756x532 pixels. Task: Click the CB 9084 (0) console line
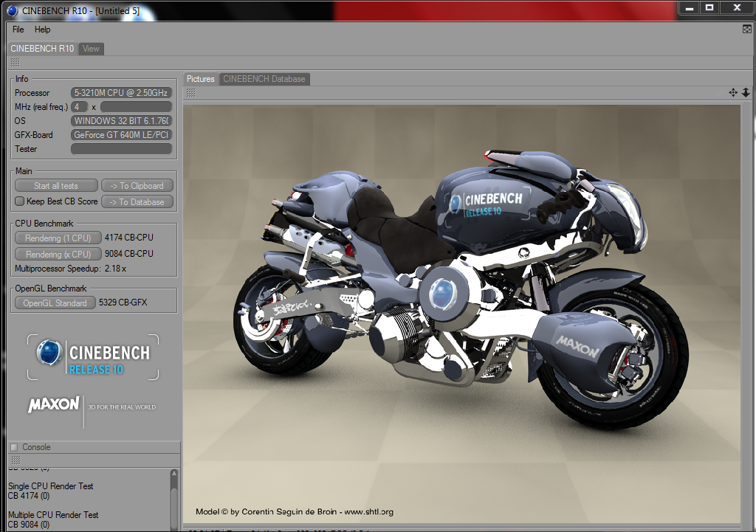click(x=29, y=525)
